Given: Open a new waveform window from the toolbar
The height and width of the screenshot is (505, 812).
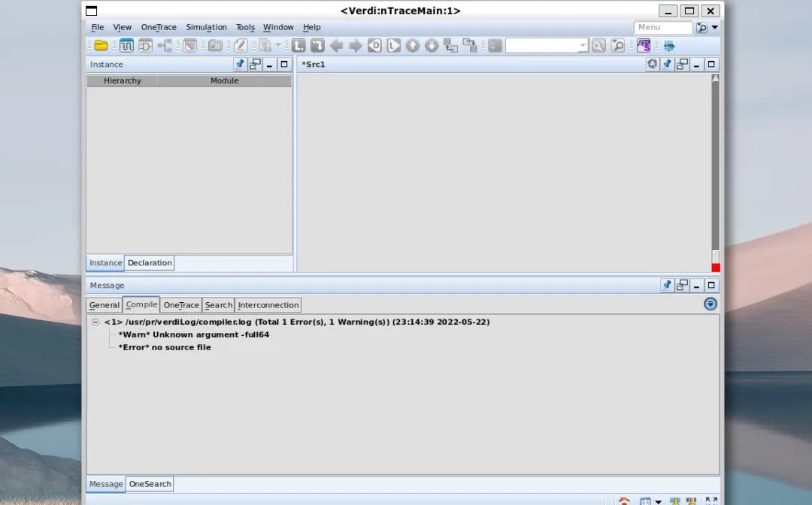Looking at the screenshot, I should 126,46.
